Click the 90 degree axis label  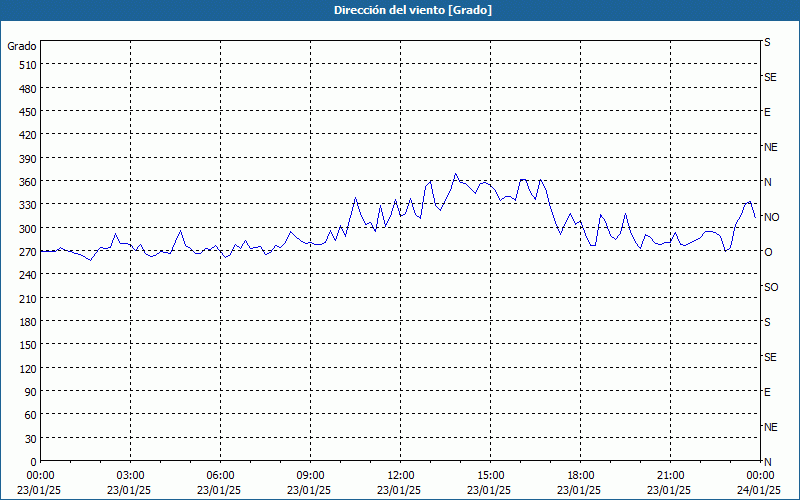31,392
